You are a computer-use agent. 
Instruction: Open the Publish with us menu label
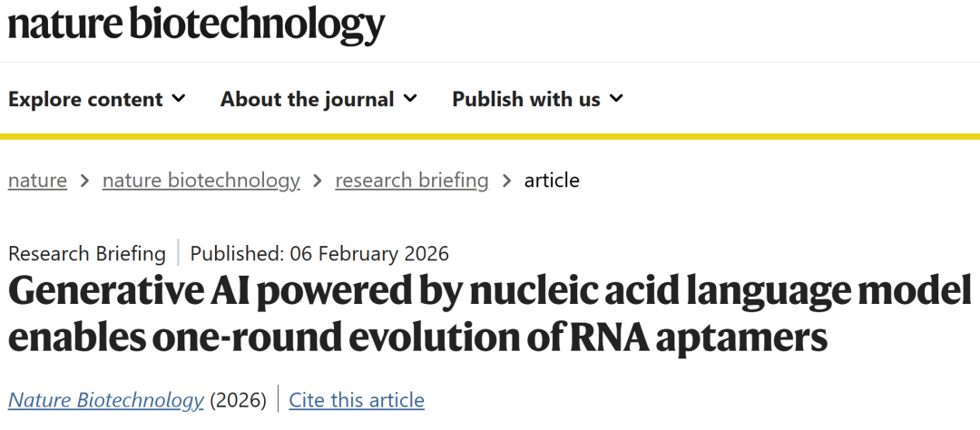(526, 99)
